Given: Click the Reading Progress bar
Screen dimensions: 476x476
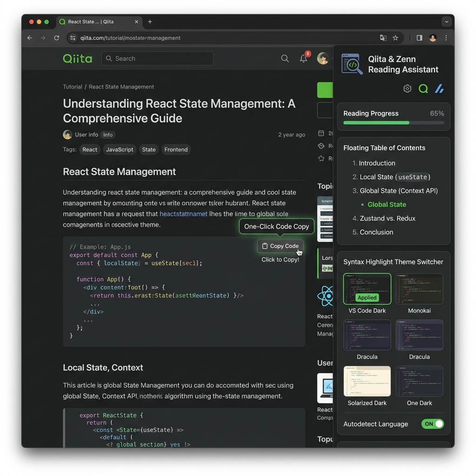Looking at the screenshot, I should (393, 123).
